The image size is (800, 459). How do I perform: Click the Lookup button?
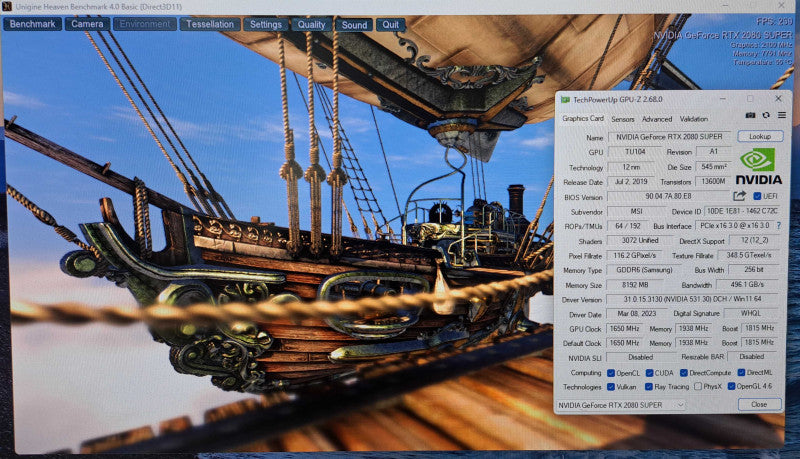pos(760,136)
